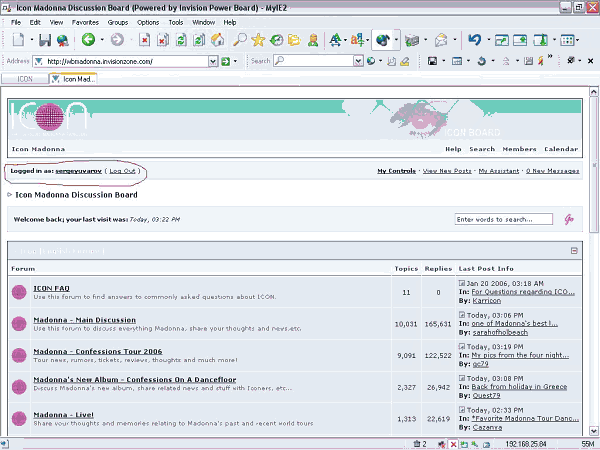Click the highlighted globe toolbar icon

click(x=382, y=40)
